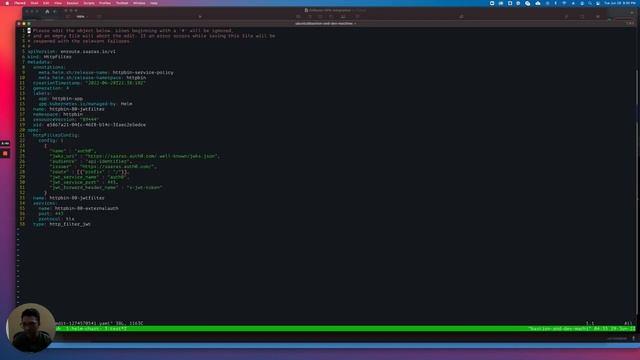
Task: Click the 'generation' line
Action: pyautogui.click(x=51, y=88)
